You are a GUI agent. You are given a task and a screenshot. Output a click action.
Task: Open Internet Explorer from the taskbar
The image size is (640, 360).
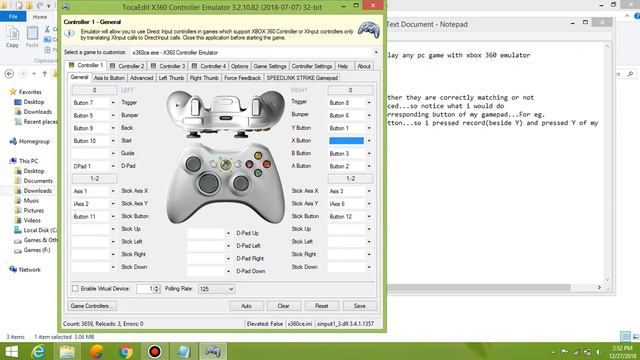[38, 351]
